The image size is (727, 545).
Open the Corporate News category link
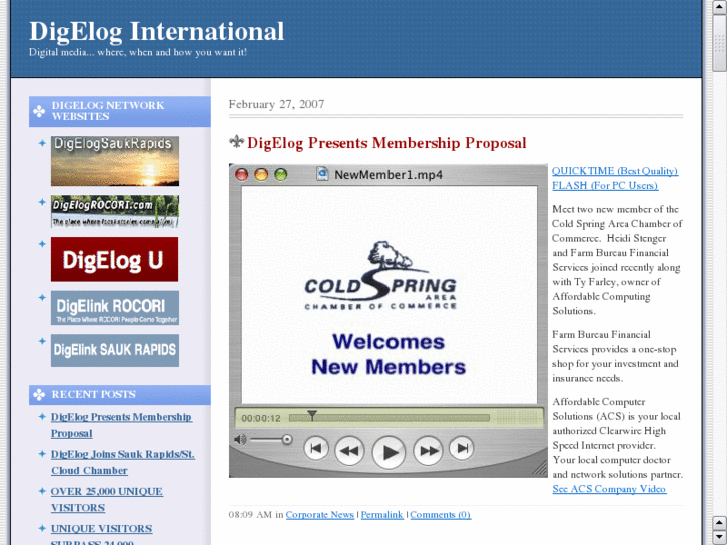[319, 515]
